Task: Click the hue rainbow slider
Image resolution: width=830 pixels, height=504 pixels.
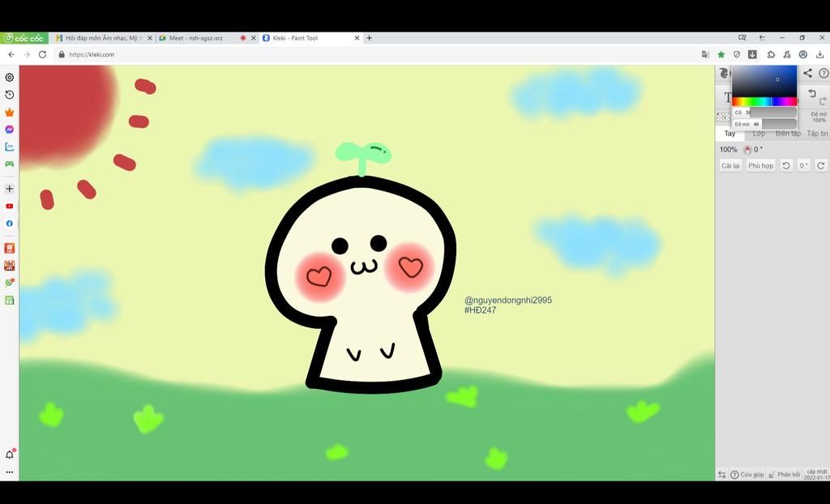Action: click(x=764, y=101)
